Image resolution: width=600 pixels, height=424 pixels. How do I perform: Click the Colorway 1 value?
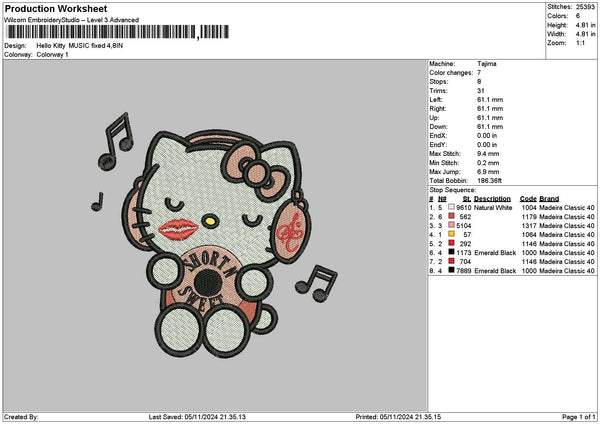52,55
